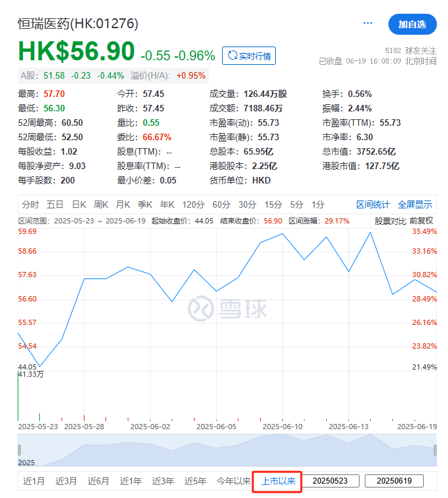Switch chart to 五日 view
The width and height of the screenshot is (448, 498).
(54, 204)
